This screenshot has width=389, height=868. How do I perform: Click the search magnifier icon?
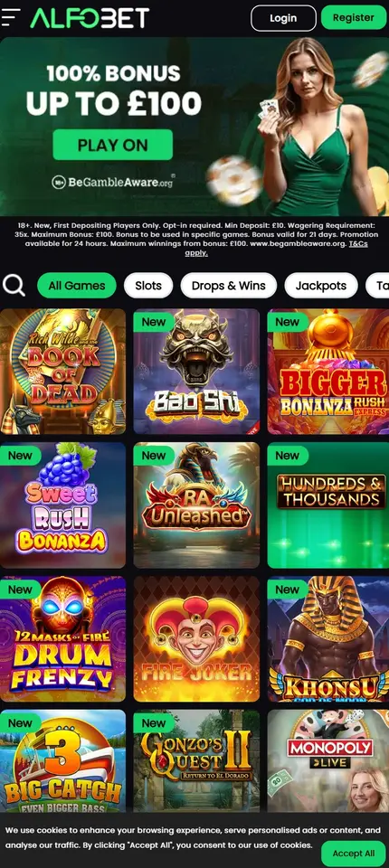14,286
